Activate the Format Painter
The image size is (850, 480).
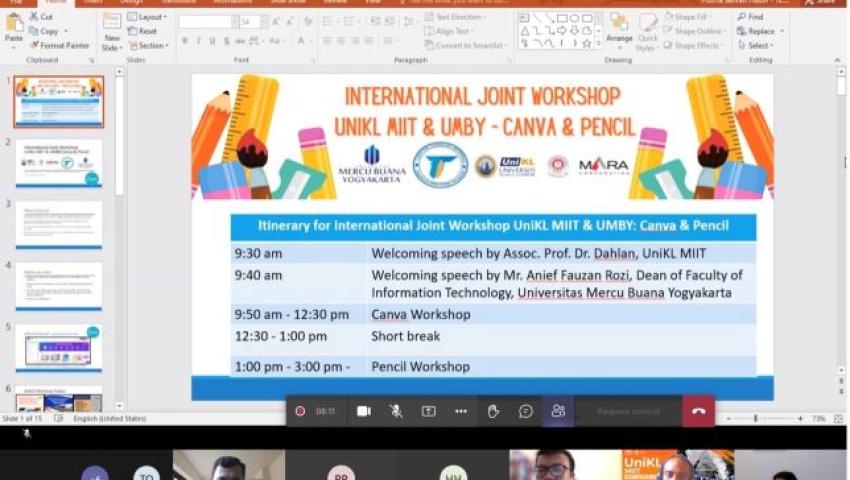60,46
